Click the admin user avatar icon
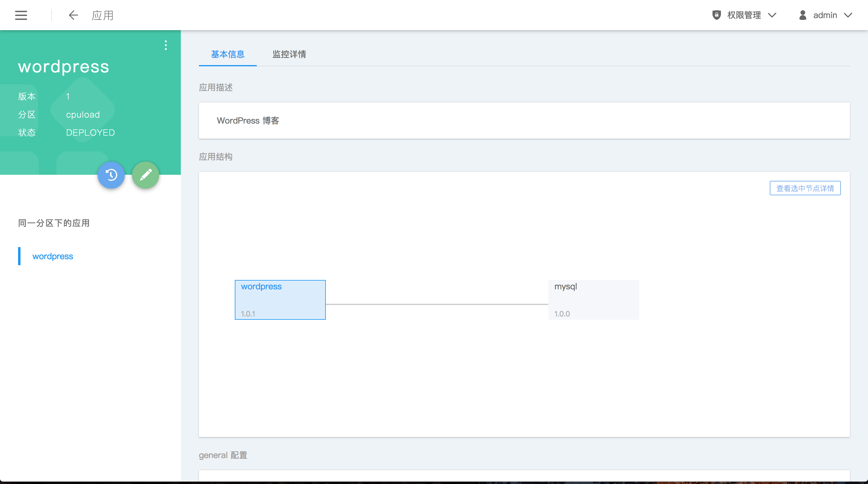The height and width of the screenshot is (484, 868). [x=803, y=15]
